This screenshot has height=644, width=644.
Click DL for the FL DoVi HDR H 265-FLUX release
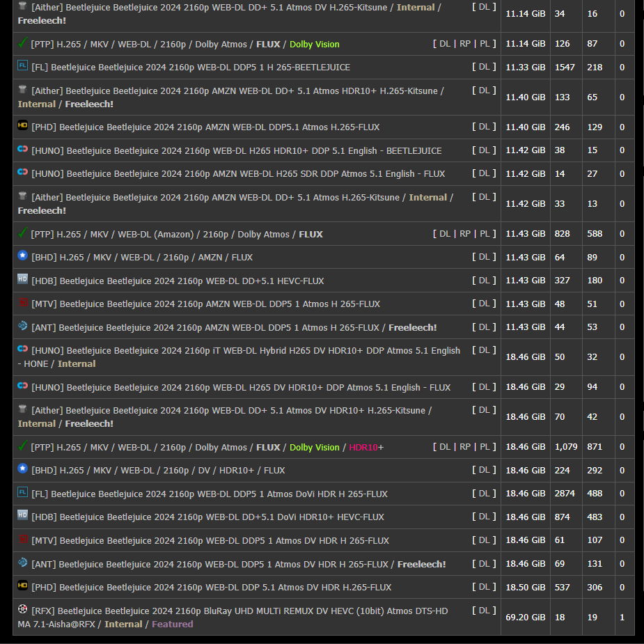[485, 494]
